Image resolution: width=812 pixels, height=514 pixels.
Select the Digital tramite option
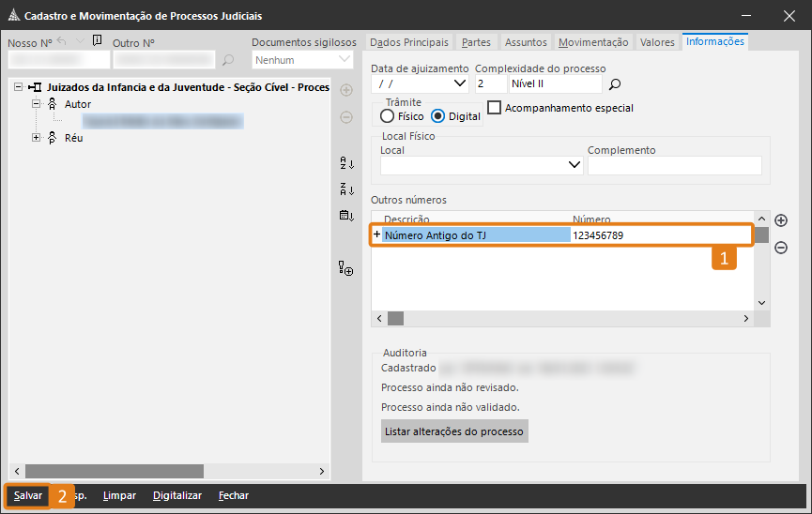point(437,116)
